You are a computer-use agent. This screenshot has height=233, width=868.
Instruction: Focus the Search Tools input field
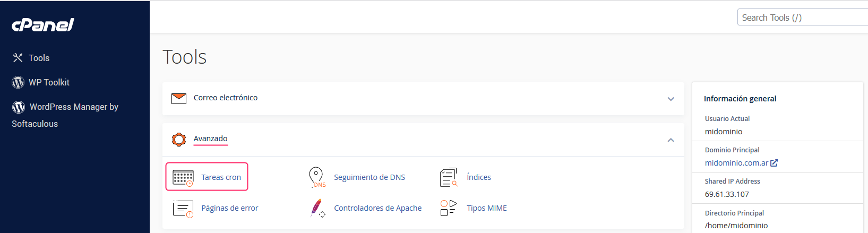coord(802,18)
